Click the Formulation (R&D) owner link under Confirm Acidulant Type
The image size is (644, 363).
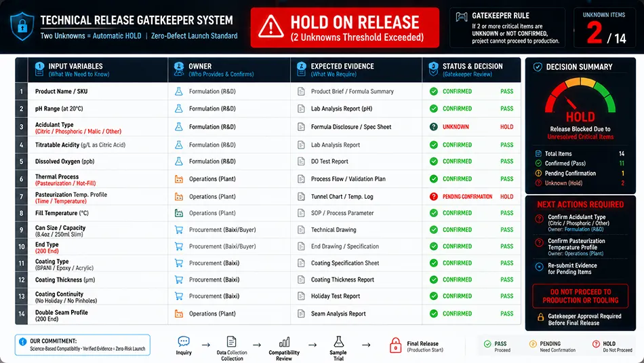pos(584,229)
